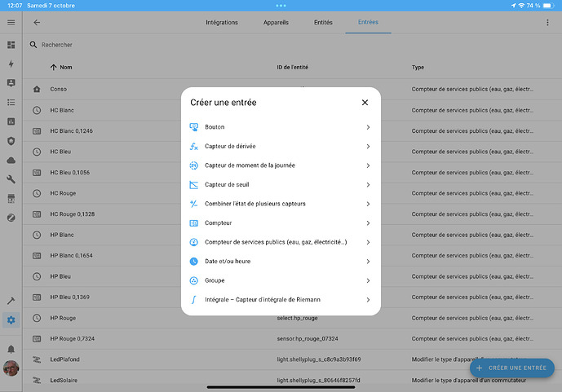Open the chat-bubble person sidebar icon
The width and height of the screenshot is (562, 392).
pos(11,83)
